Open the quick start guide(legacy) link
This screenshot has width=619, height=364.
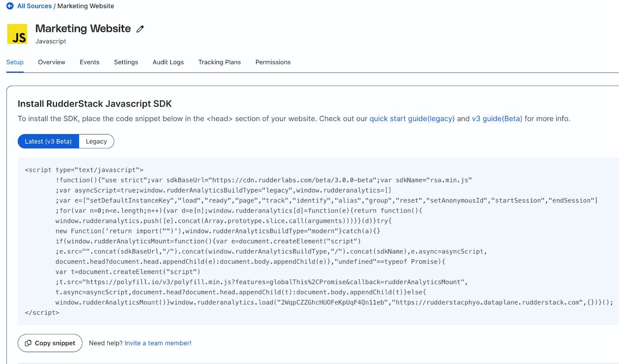point(412,119)
